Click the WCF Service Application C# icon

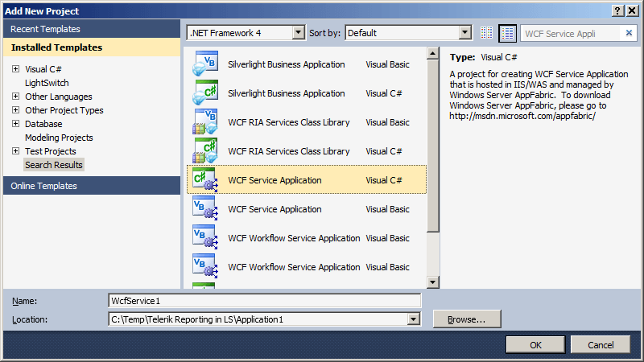pyautogui.click(x=205, y=179)
